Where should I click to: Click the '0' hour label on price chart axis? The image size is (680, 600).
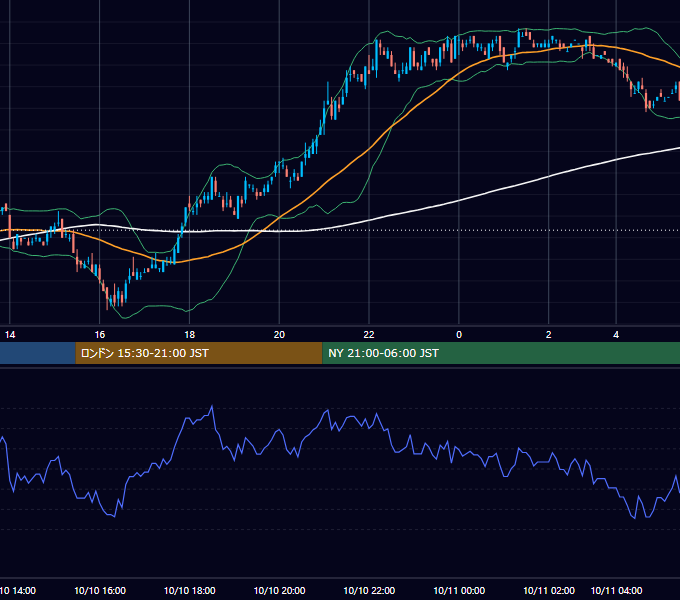click(x=459, y=335)
